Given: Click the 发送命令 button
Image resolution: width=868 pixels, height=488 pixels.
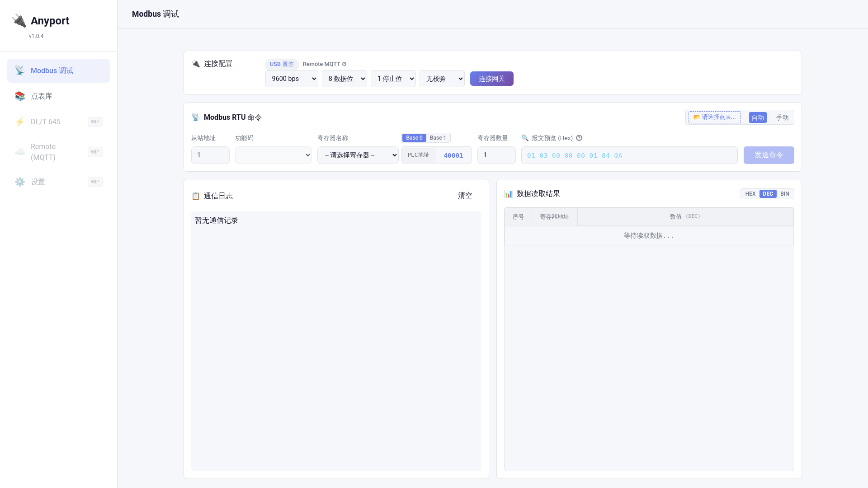Looking at the screenshot, I should 769,155.
